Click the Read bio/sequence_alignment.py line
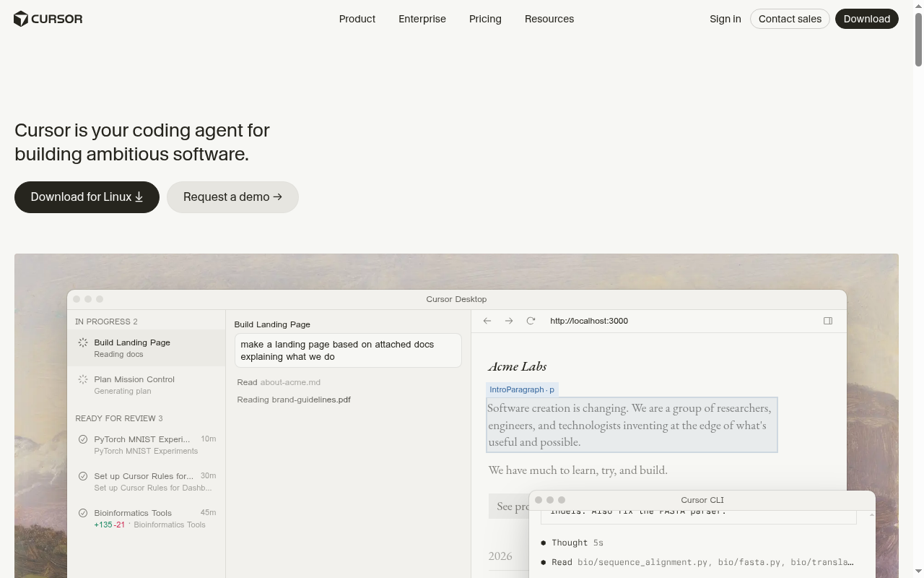 tap(697, 562)
